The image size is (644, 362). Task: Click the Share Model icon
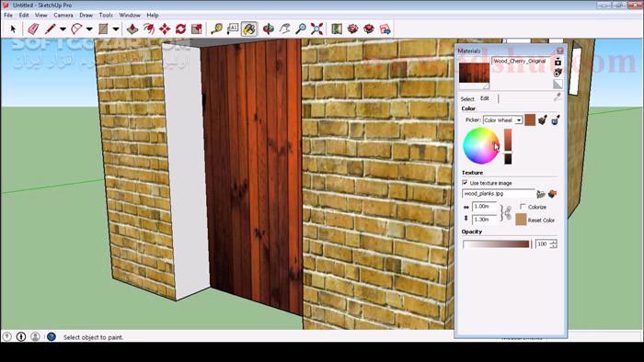369,29
